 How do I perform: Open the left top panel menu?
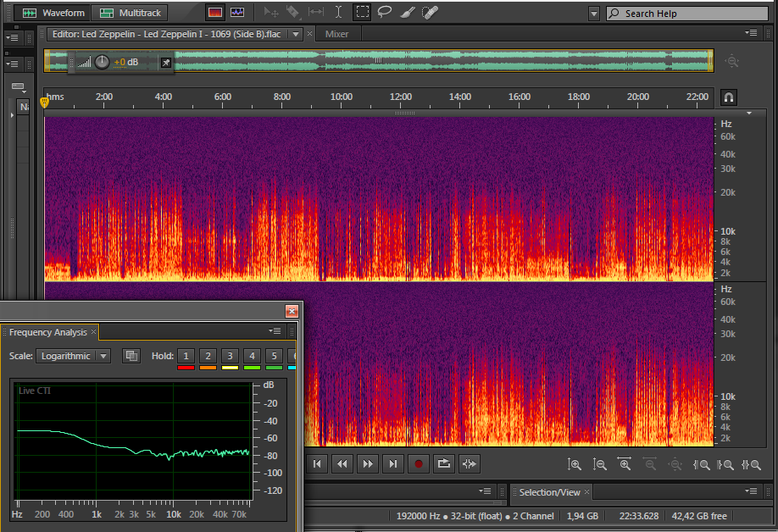point(12,37)
